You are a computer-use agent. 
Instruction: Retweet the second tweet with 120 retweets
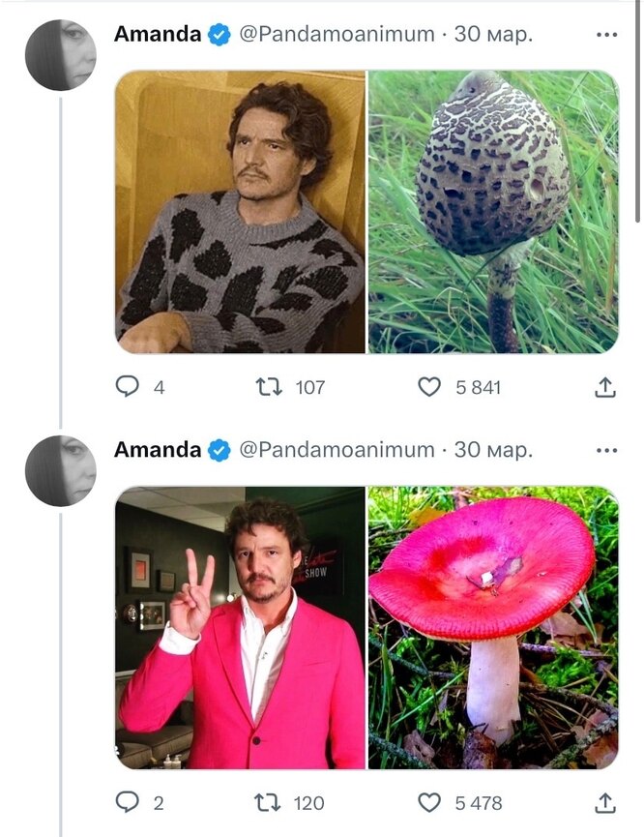pyautogui.click(x=268, y=802)
